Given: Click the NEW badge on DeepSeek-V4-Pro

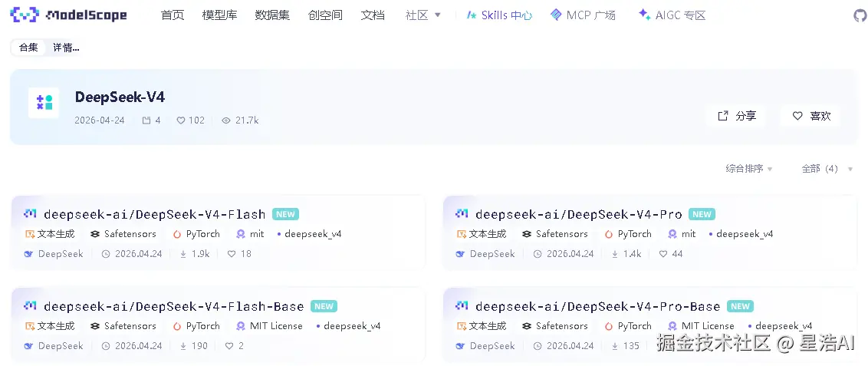Looking at the screenshot, I should (702, 214).
